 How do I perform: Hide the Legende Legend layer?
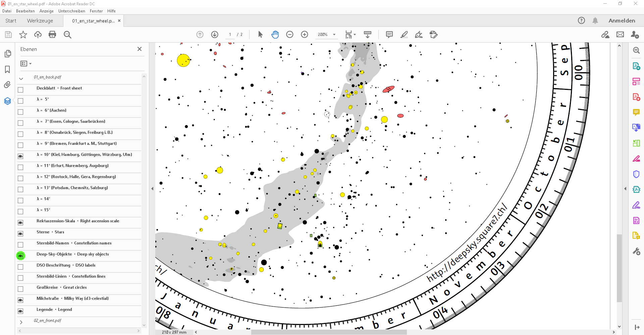(20, 311)
